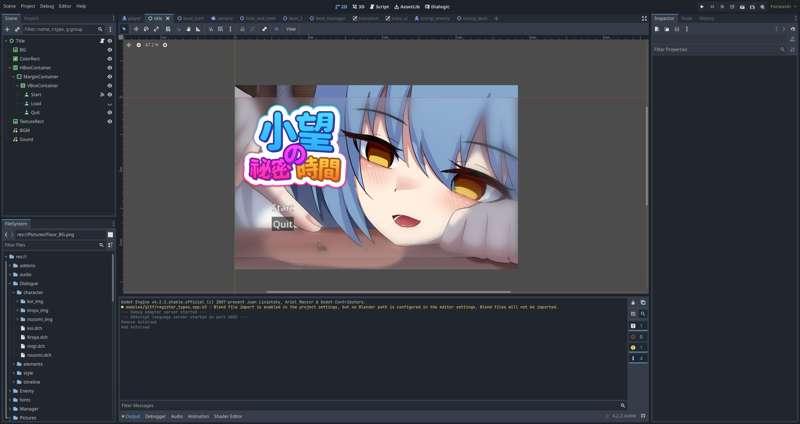This screenshot has width=800, height=424.
Task: Toggle visibility of BG node
Action: click(110, 50)
